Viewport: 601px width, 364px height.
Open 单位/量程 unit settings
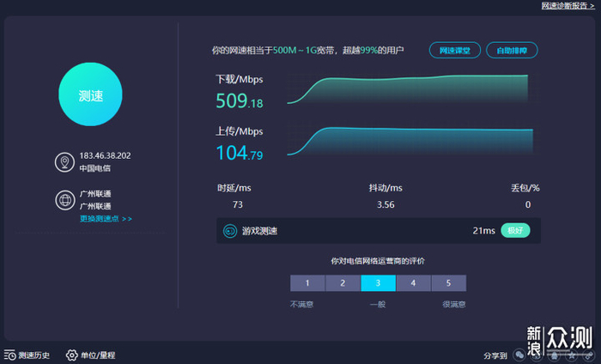click(96, 355)
